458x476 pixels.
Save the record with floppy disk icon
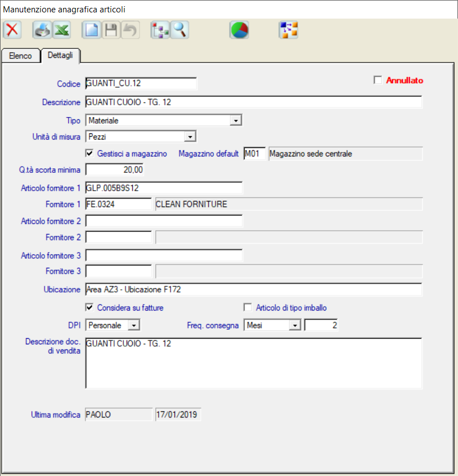[111, 30]
